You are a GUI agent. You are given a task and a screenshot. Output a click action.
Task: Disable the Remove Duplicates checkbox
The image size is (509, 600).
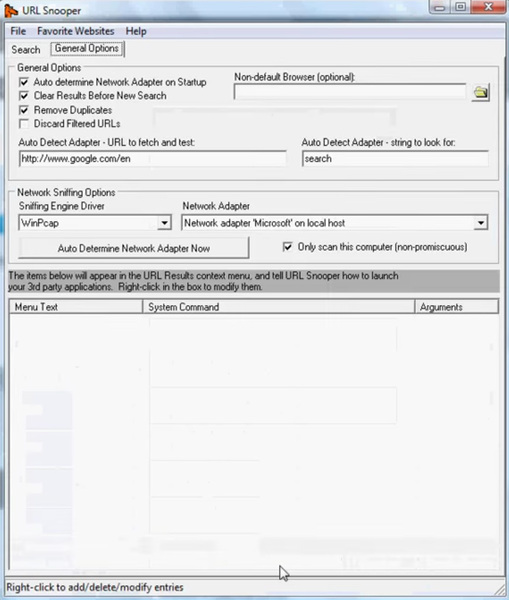(24, 110)
